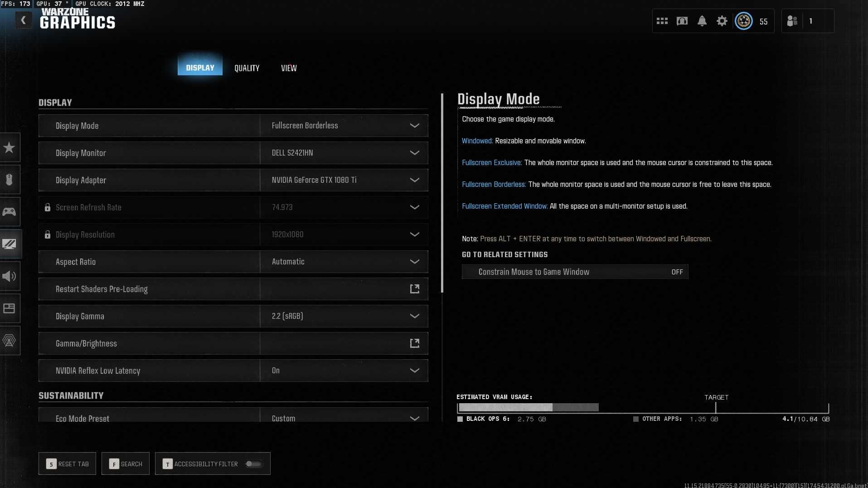Click the 4.1/10.84 GB VRAM total

(806, 419)
